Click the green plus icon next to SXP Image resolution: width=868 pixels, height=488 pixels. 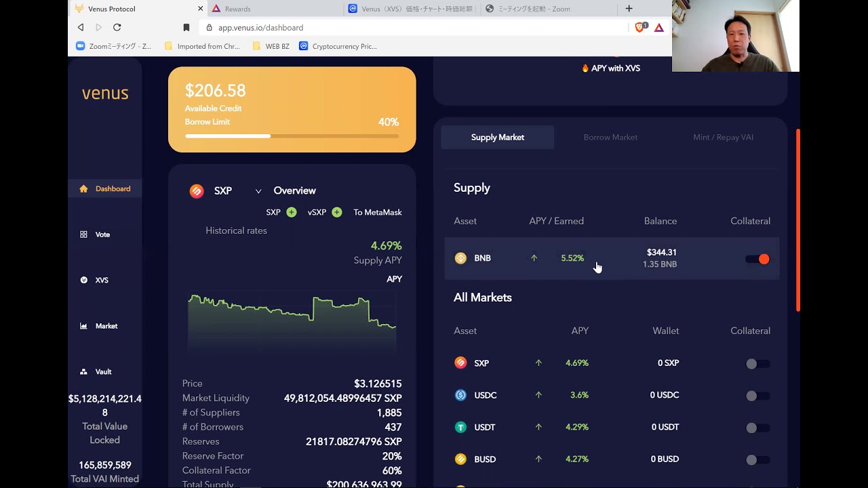(291, 212)
